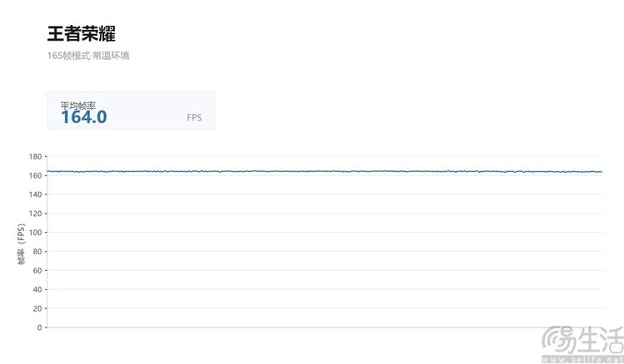Click the 160 y-axis tick label
This screenshot has width=624, height=364.
point(35,175)
